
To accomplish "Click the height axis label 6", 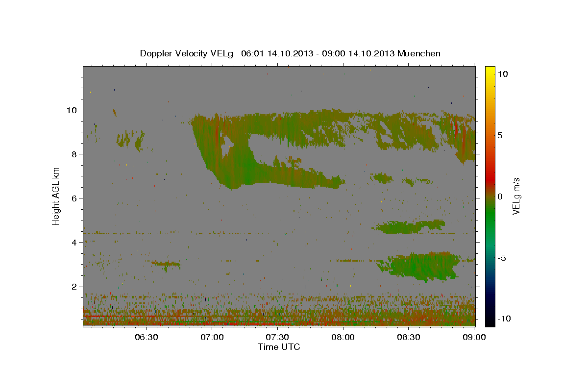I will click(x=75, y=198).
